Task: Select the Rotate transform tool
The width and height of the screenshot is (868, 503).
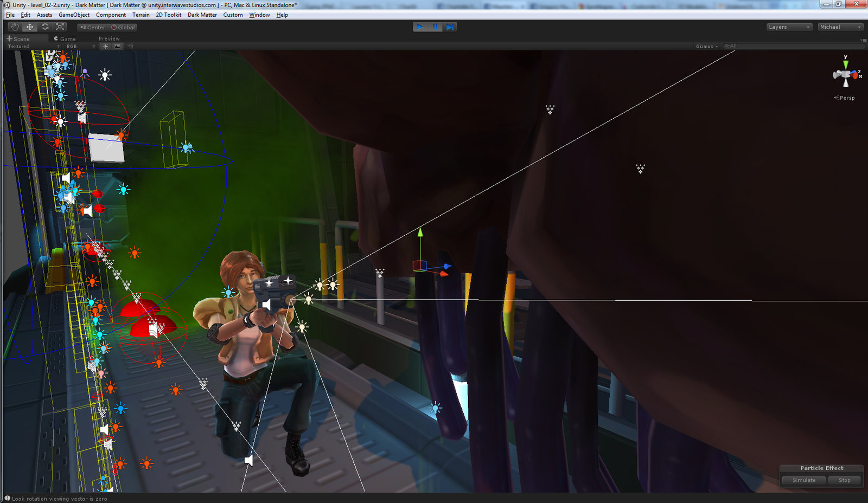Action: (45, 27)
